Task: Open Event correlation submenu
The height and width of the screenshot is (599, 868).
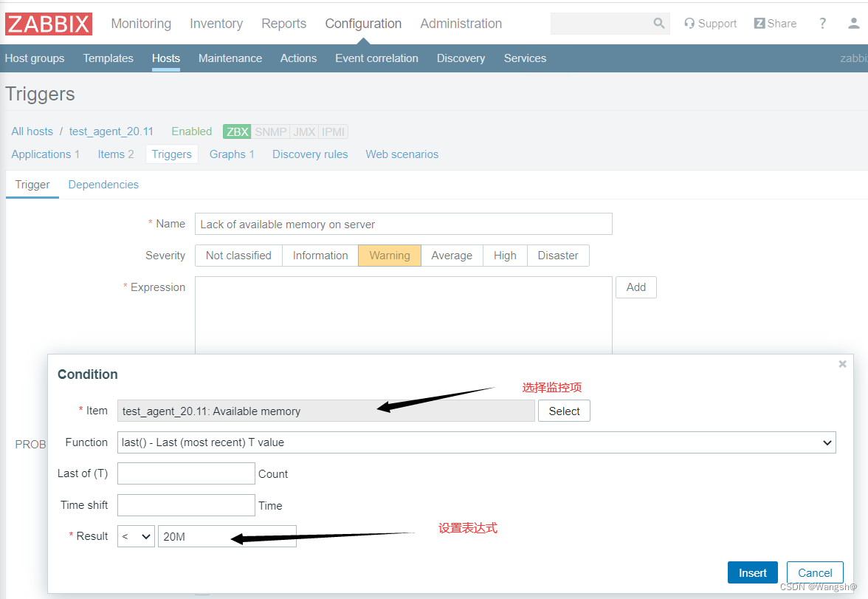Action: [x=376, y=58]
